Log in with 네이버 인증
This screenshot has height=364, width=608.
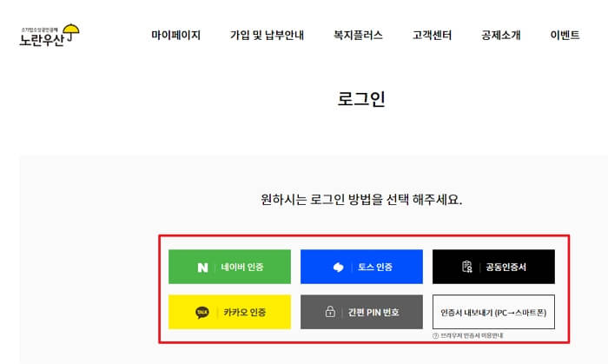pos(229,267)
